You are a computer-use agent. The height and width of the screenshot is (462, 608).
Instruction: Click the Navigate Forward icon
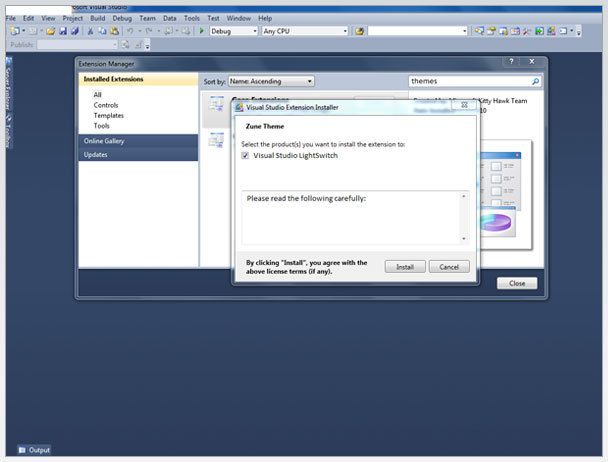pyautogui.click(x=186, y=31)
